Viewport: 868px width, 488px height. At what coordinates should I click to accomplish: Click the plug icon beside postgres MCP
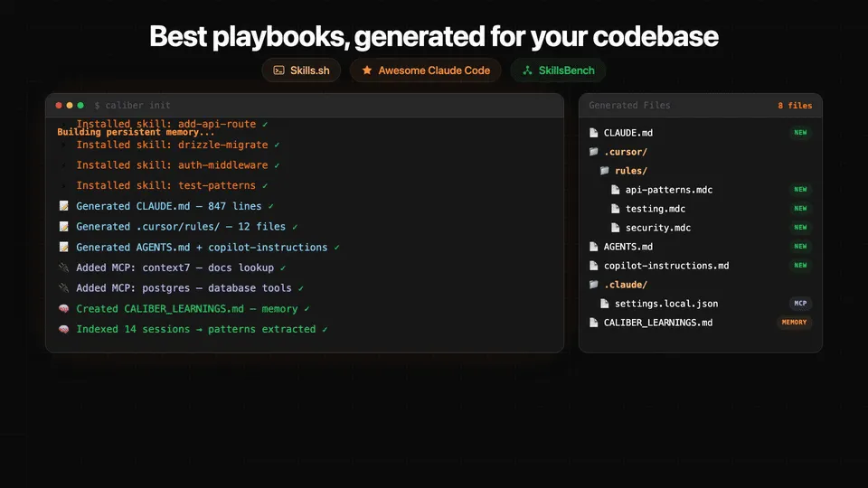tap(63, 287)
